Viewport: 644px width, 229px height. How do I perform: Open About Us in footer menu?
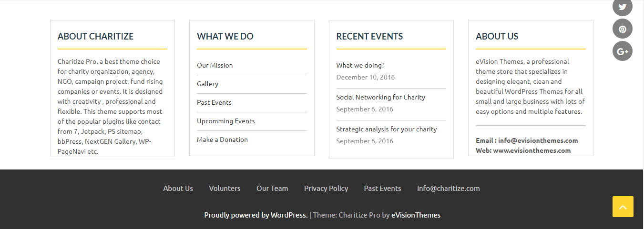click(x=178, y=189)
